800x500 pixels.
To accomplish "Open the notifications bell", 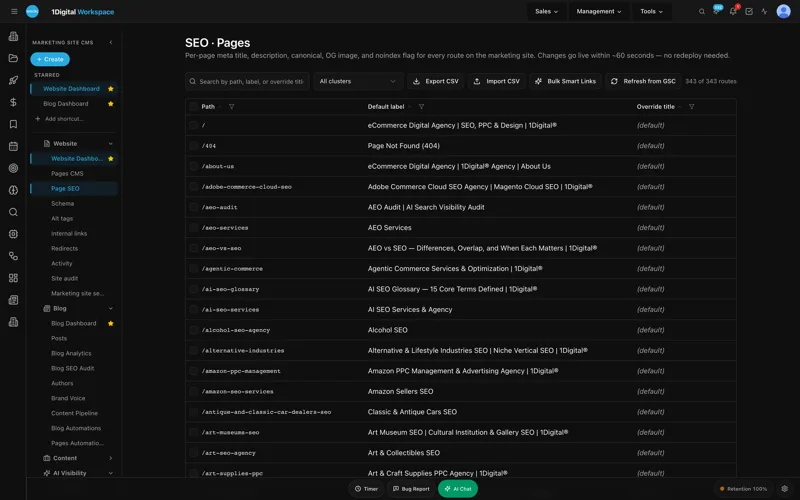I will click(733, 11).
